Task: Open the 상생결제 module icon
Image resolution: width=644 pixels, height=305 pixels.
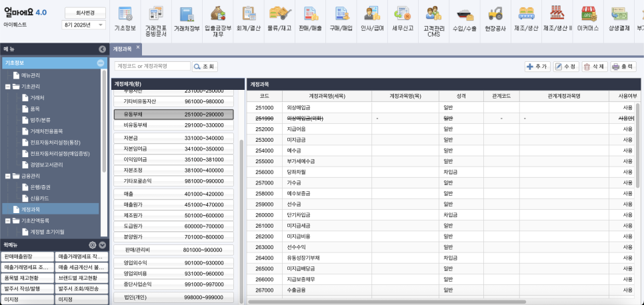Action: tap(619, 19)
